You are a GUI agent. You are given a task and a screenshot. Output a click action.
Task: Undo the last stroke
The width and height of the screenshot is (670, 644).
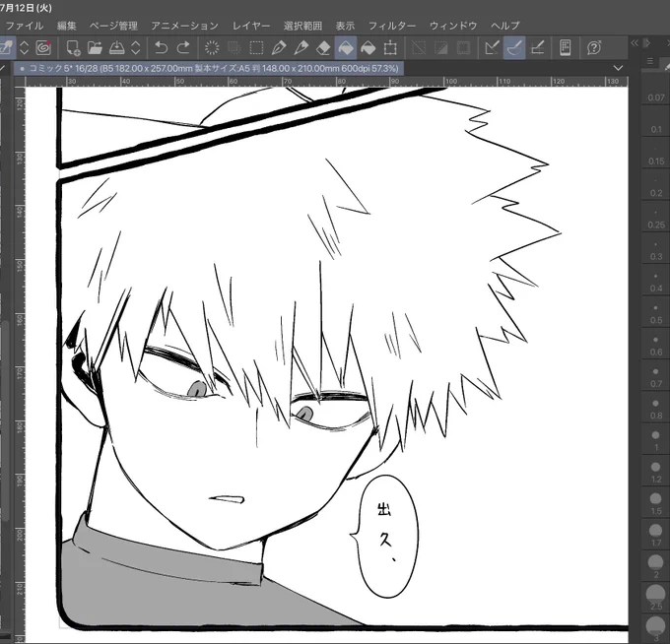[x=161, y=47]
